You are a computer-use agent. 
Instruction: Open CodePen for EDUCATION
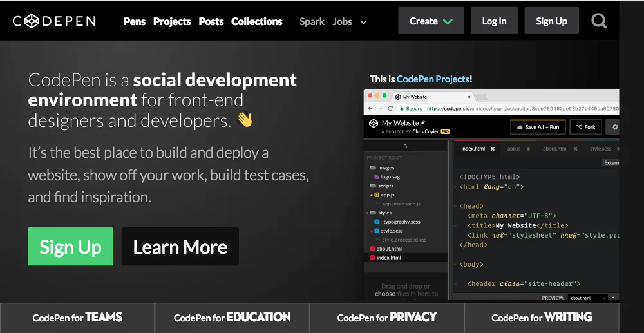(x=232, y=318)
